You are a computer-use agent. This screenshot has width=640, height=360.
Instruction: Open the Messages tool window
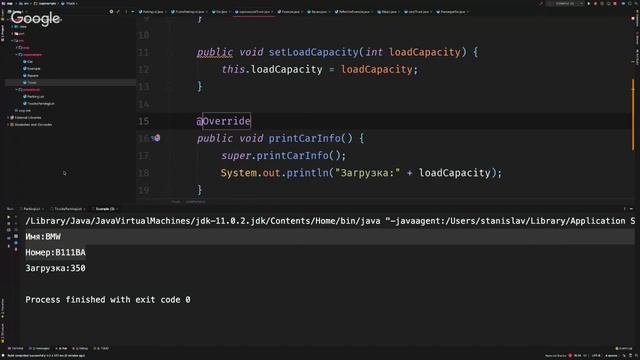39,349
